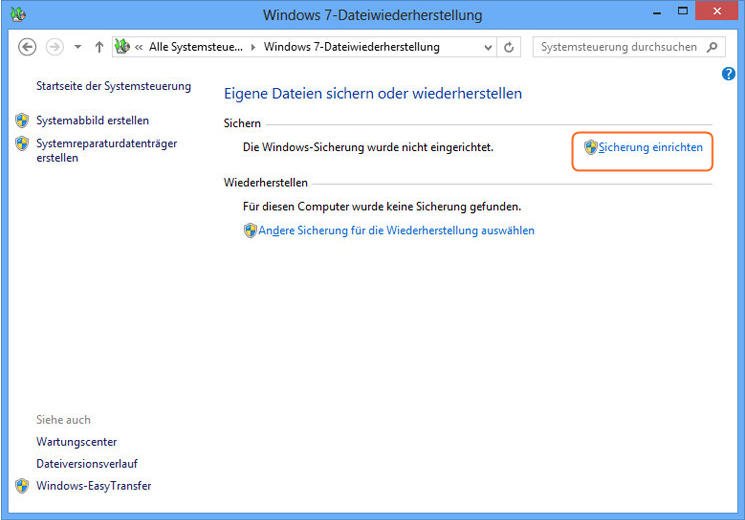Launch 'Windows-EasyTransfer' link
This screenshot has height=520, width=745.
(94, 486)
